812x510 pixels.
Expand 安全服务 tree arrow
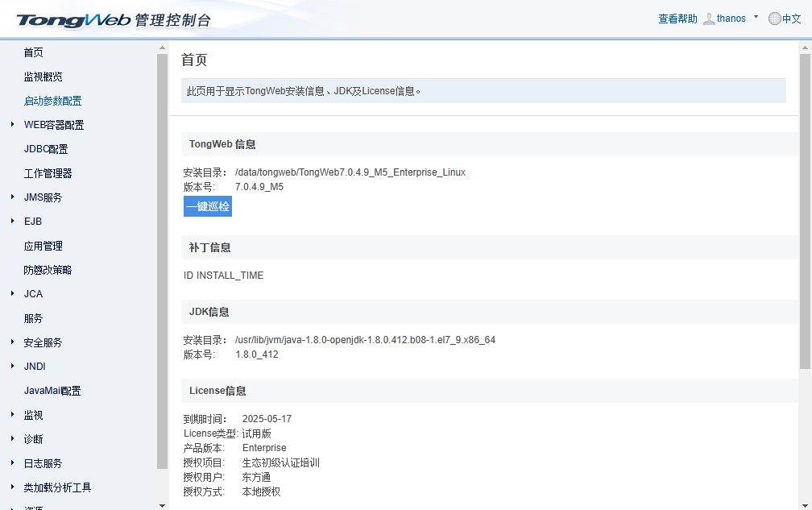[x=12, y=342]
